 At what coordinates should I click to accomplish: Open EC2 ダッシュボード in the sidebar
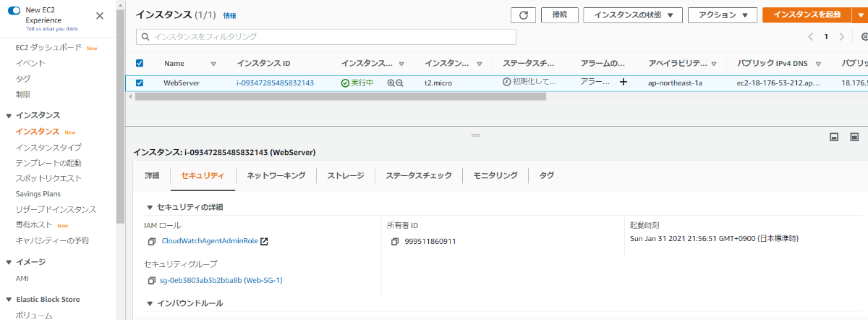point(48,47)
